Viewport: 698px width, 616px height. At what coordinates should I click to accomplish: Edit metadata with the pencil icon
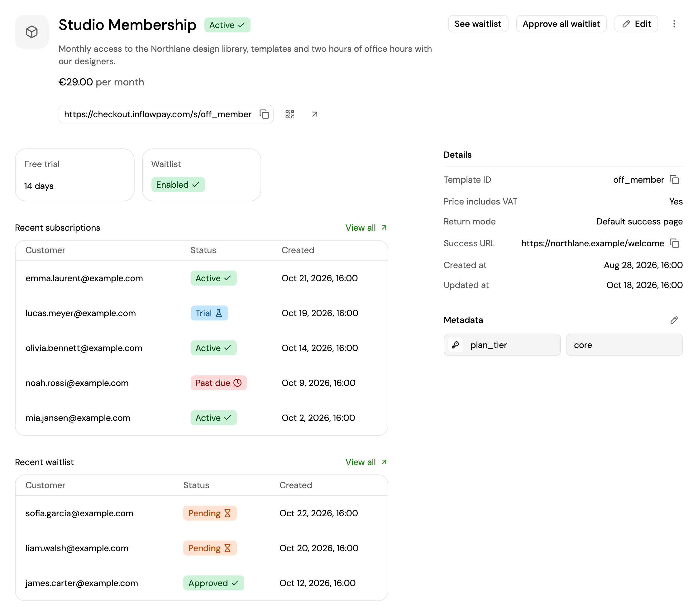pos(674,320)
